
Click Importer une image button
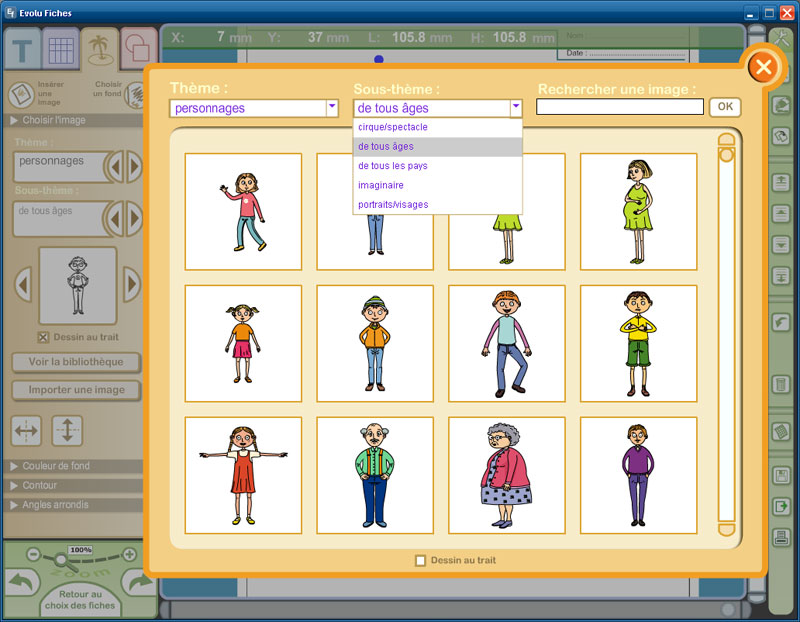pyautogui.click(x=76, y=390)
